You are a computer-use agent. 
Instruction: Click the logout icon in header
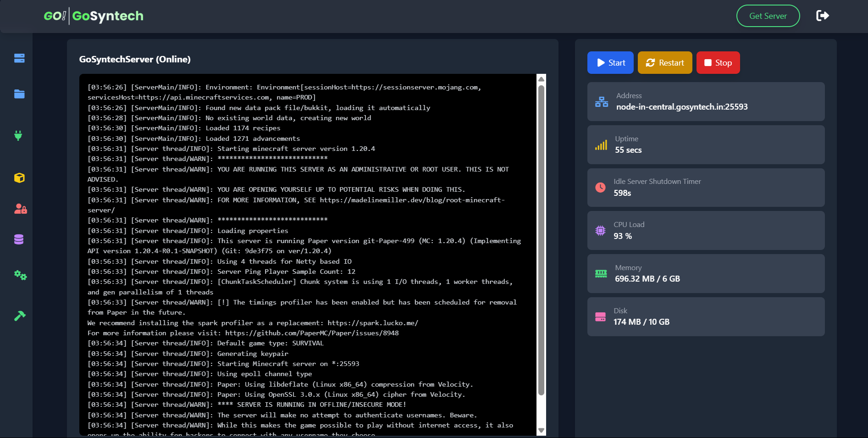823,16
